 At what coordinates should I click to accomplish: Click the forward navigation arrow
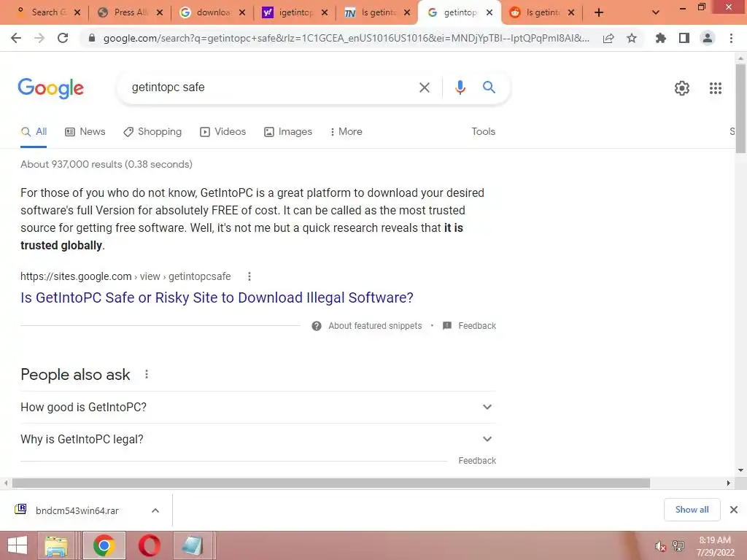(x=39, y=38)
